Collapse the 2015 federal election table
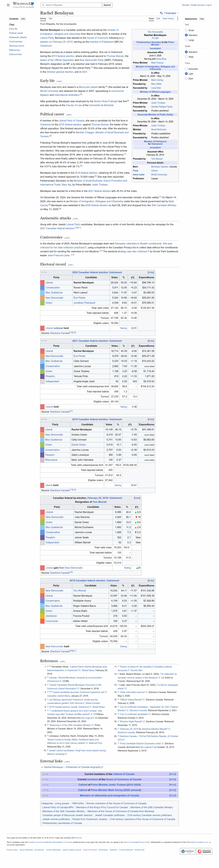 pyautogui.click(x=151, y=581)
